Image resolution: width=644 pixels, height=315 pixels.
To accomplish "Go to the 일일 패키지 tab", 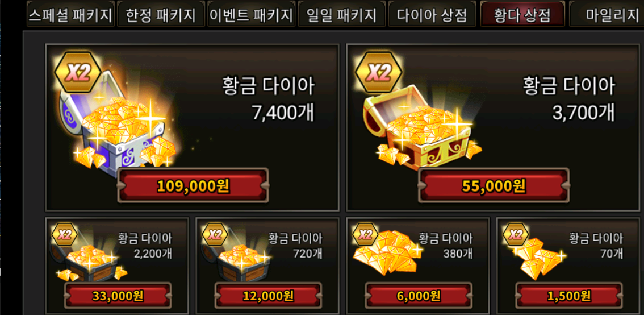I will [342, 15].
